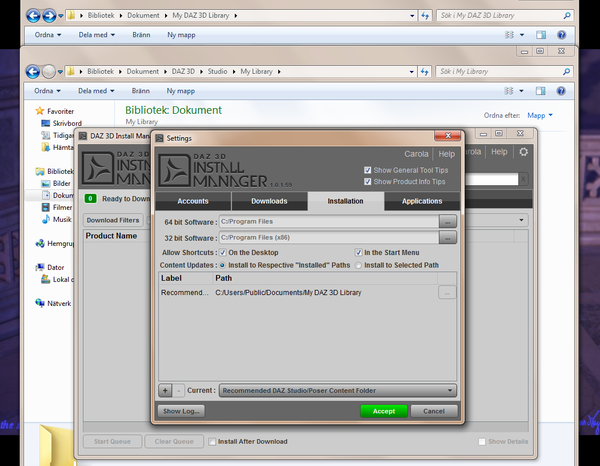Uncheck On the Desktop shortcut option
This screenshot has width=600, height=466.
tap(223, 253)
